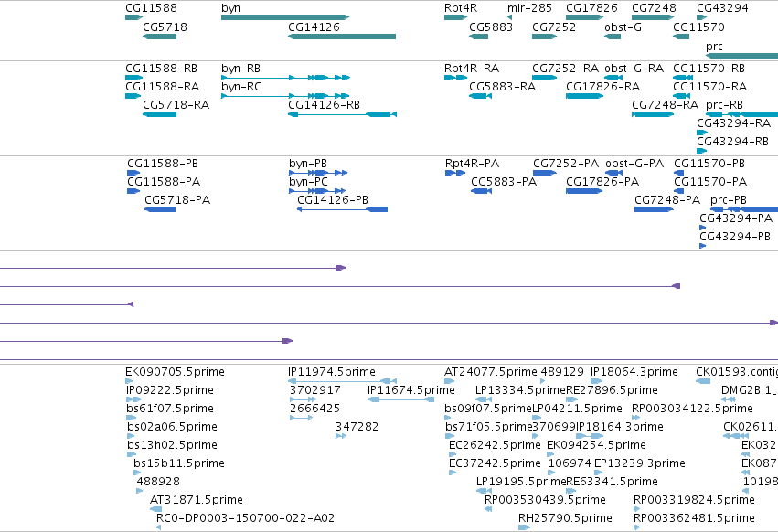Click EST EC26242.5prime
Viewport: 778px width, 532px height.
point(495,445)
